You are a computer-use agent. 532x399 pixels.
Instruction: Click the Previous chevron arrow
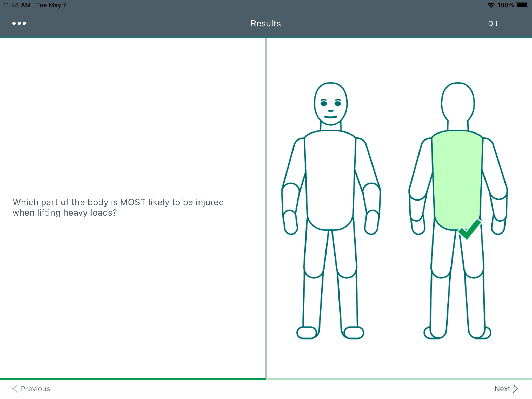click(x=15, y=389)
